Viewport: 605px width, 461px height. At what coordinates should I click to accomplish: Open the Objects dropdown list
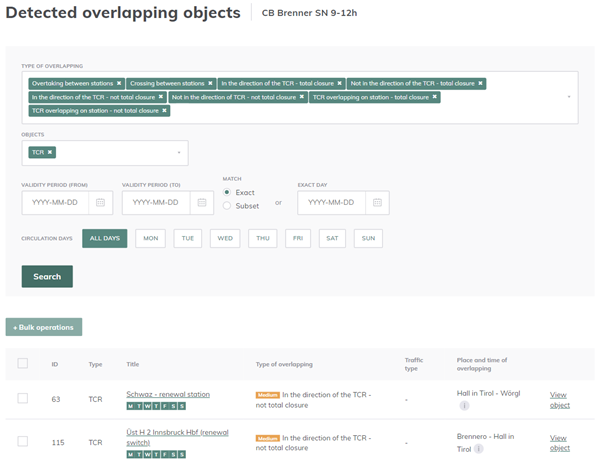178,152
